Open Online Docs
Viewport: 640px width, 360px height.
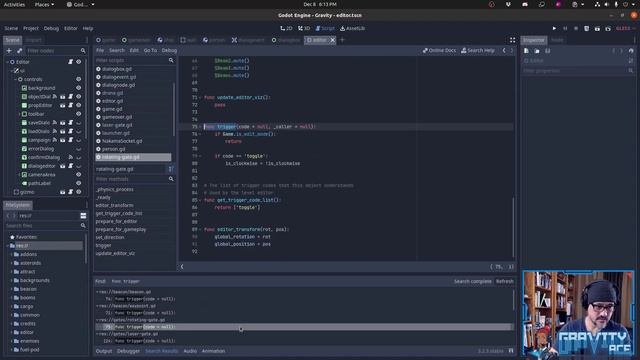coord(439,51)
